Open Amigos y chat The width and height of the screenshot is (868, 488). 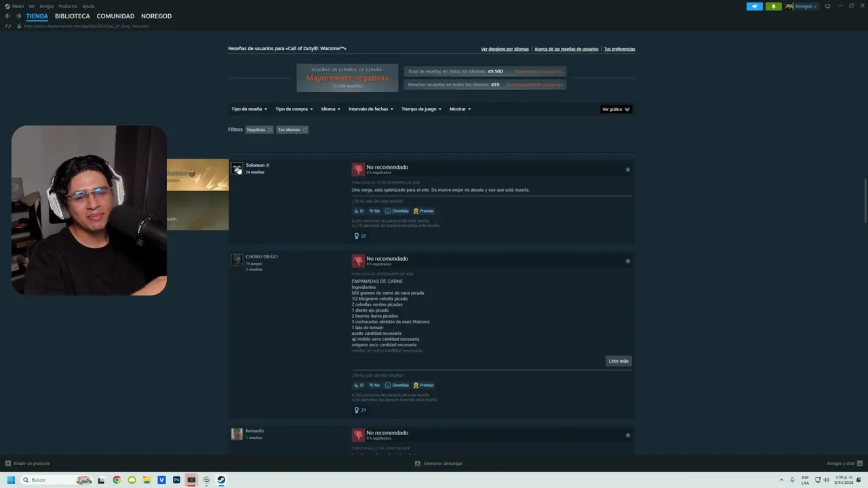(x=844, y=464)
